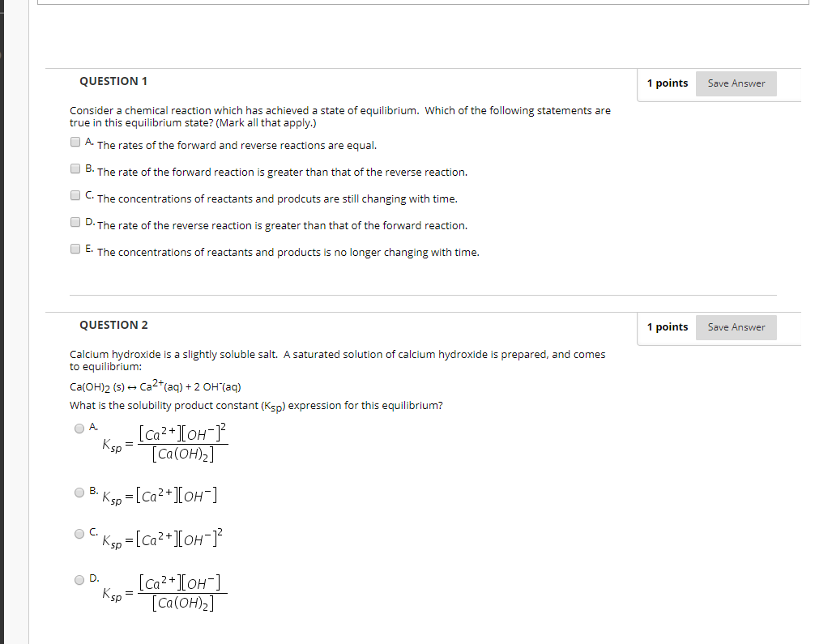Select answer B Ksp equals [Ca2+][OH-]
Screen dimensions: 815x644
pos(79,492)
